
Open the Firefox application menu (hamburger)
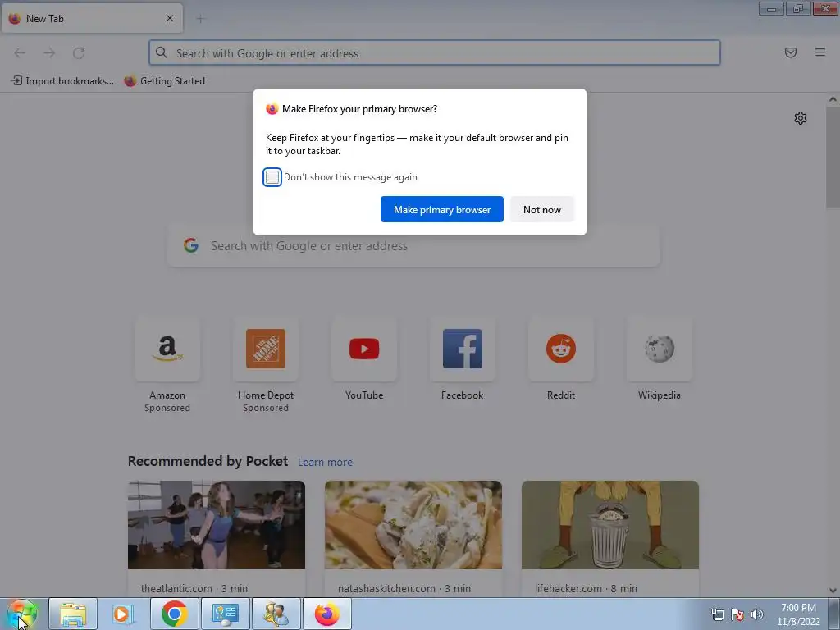click(819, 52)
